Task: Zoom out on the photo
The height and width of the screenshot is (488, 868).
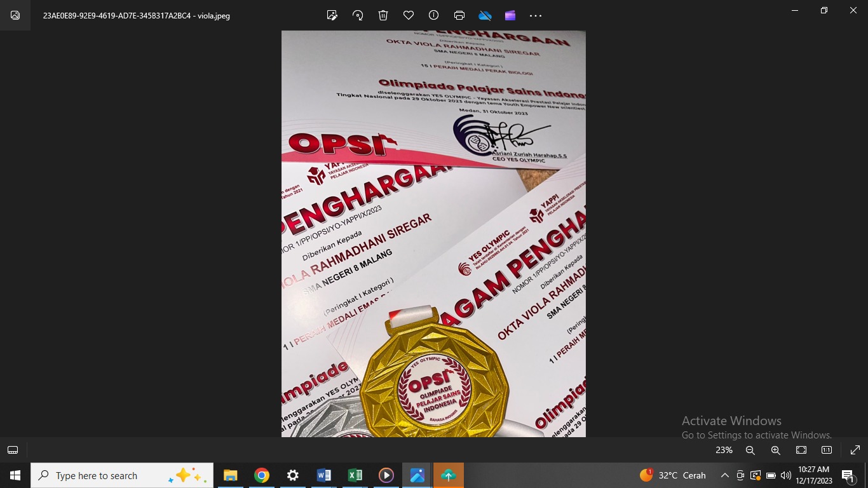Action: pyautogui.click(x=750, y=450)
